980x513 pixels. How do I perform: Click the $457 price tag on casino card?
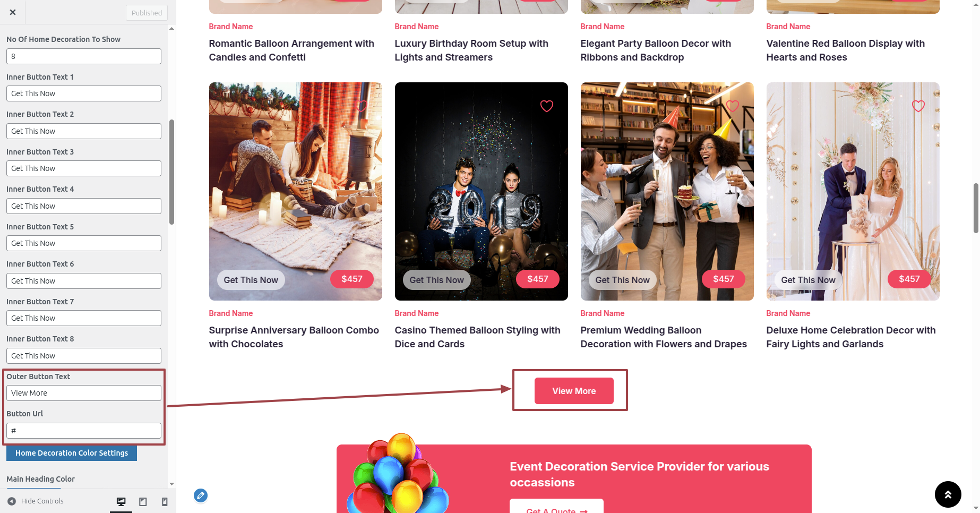pos(538,279)
